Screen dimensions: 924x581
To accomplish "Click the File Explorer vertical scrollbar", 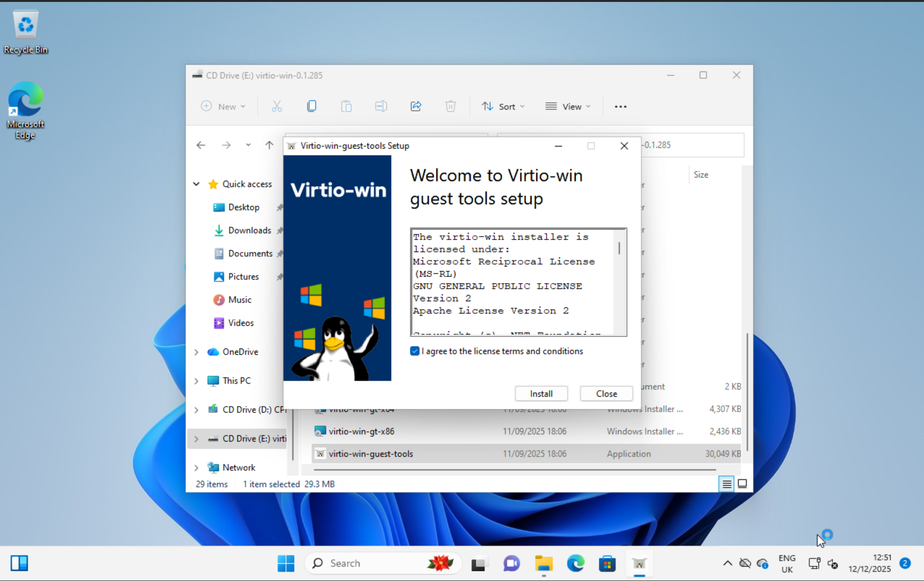I will coord(747,392).
